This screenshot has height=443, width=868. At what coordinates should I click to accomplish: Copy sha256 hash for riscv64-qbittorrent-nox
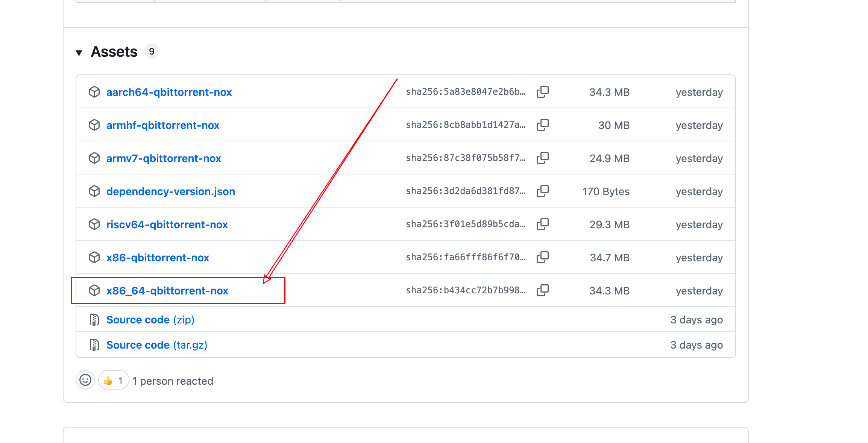pos(542,224)
